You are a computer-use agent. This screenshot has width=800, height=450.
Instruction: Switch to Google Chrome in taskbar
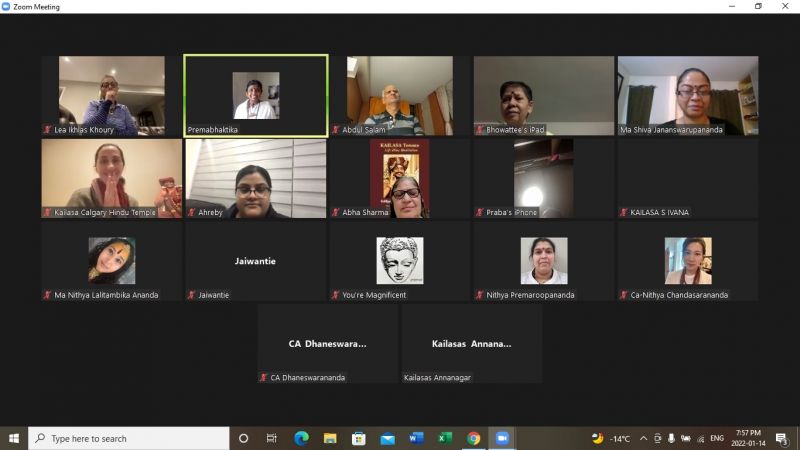point(474,438)
